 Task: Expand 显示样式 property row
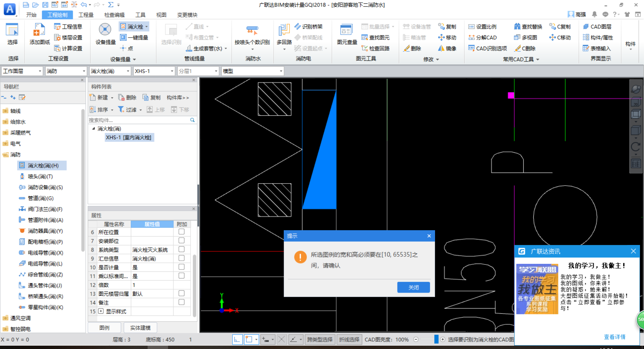tap(101, 311)
